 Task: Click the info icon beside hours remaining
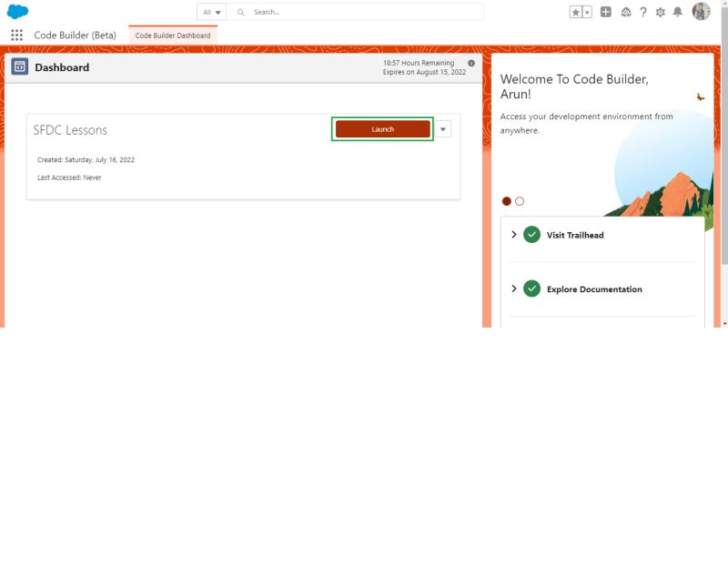[x=470, y=64]
